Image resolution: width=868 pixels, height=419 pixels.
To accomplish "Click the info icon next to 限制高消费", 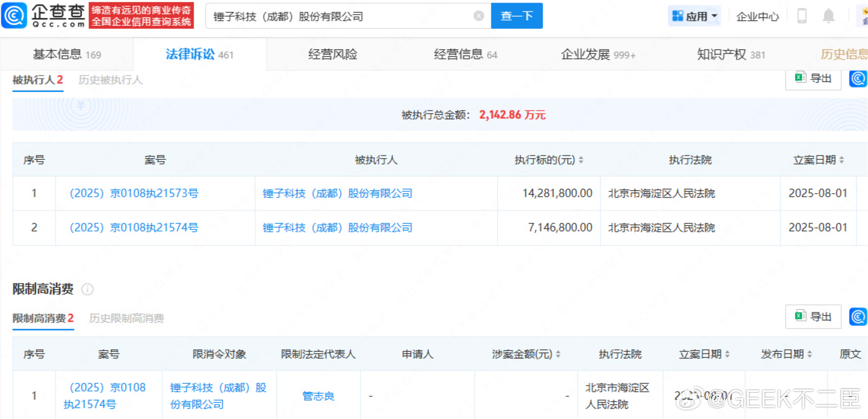I will click(x=87, y=289).
